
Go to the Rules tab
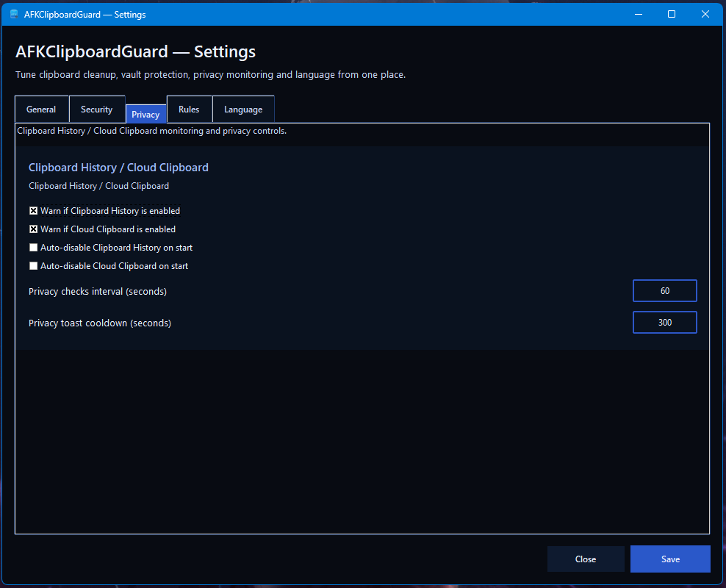pyautogui.click(x=189, y=110)
